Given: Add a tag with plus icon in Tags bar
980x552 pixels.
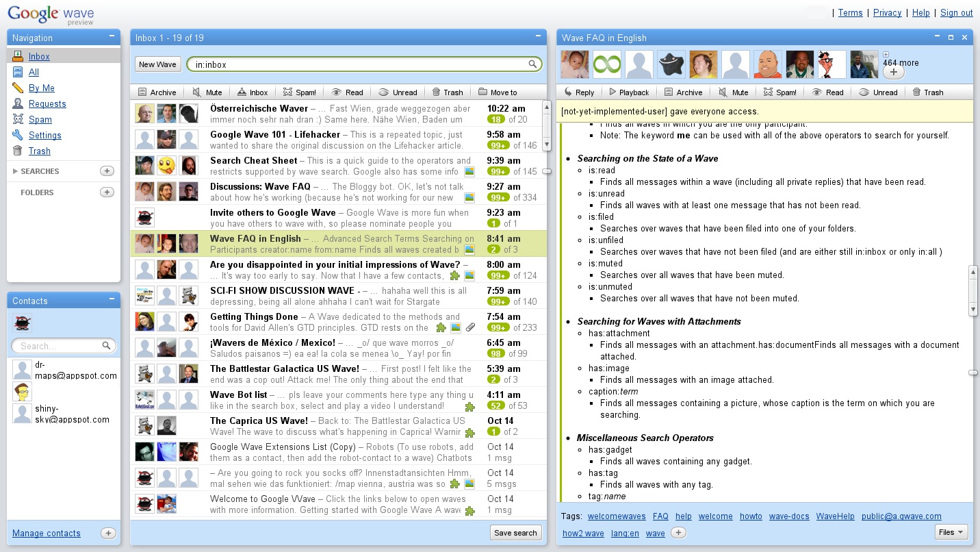Looking at the screenshot, I should (x=678, y=533).
